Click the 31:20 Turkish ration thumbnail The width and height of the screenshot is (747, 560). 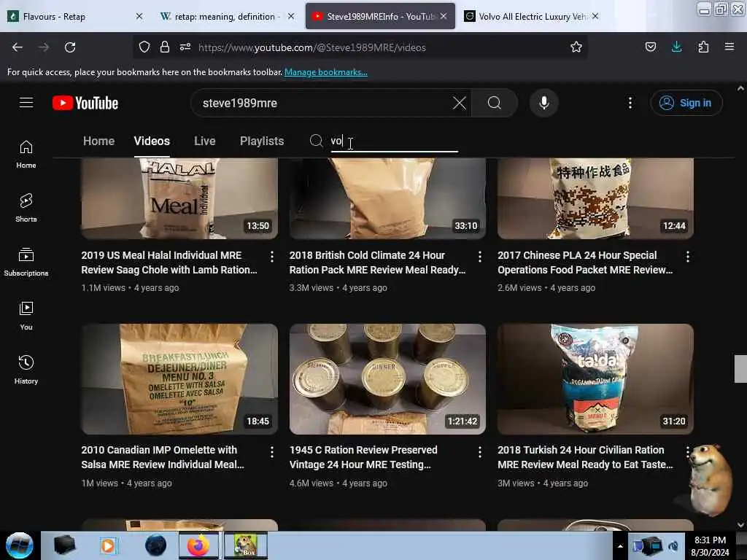click(595, 379)
